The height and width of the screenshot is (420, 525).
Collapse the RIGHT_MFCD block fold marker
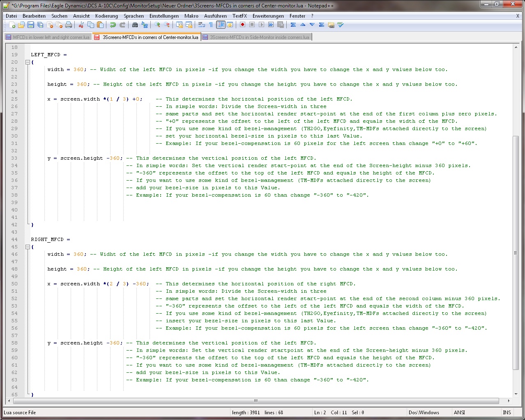(28, 247)
